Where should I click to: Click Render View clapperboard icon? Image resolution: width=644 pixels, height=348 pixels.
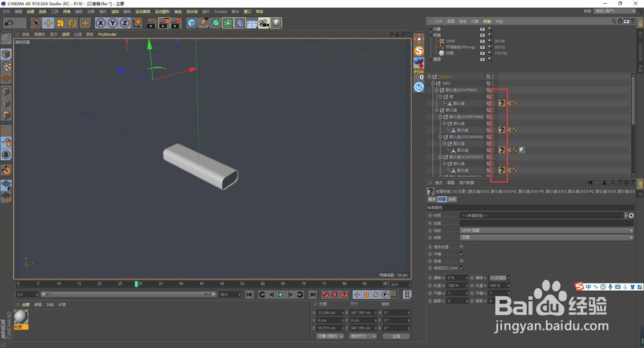pos(151,23)
